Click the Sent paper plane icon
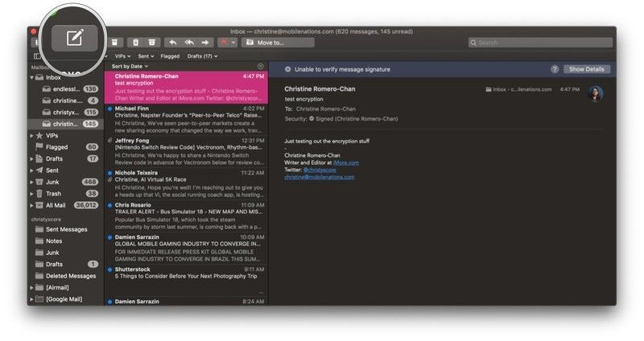The height and width of the screenshot is (341, 644). point(39,170)
